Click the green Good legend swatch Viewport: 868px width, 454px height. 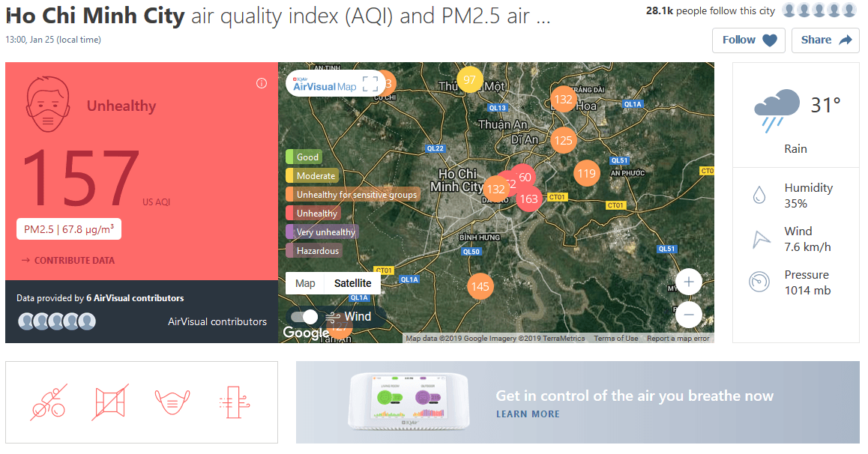pyautogui.click(x=289, y=157)
